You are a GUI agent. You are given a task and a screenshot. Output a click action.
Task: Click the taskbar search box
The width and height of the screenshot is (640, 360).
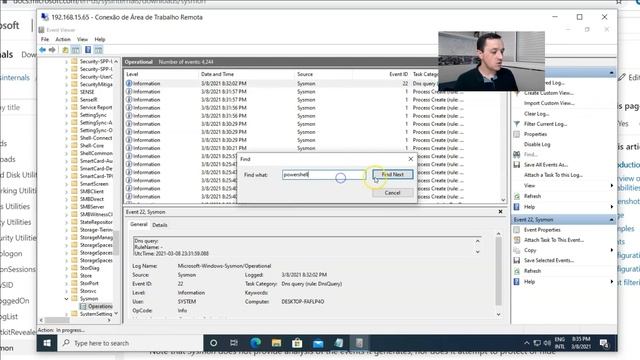tap(130, 343)
